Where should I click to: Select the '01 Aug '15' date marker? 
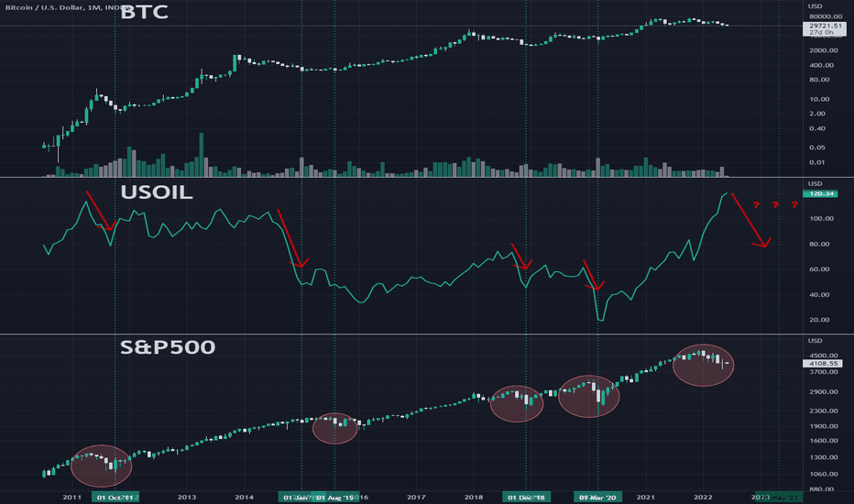[335, 497]
